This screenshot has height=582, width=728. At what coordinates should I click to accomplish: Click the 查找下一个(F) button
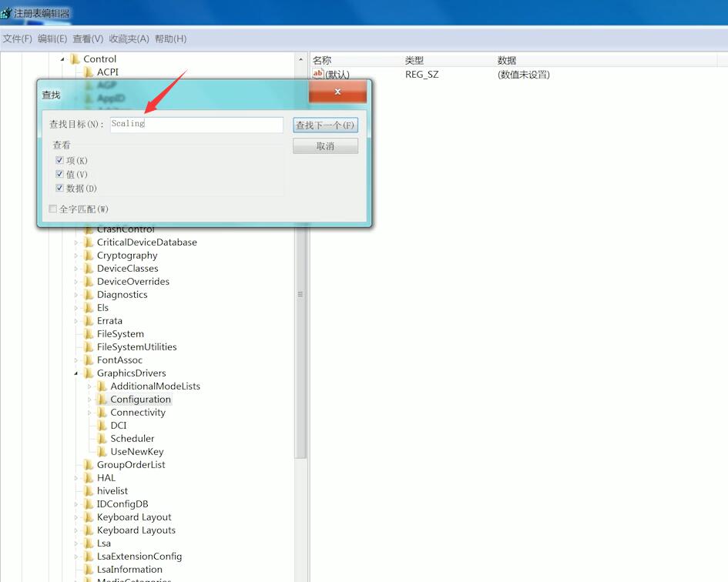click(325, 125)
